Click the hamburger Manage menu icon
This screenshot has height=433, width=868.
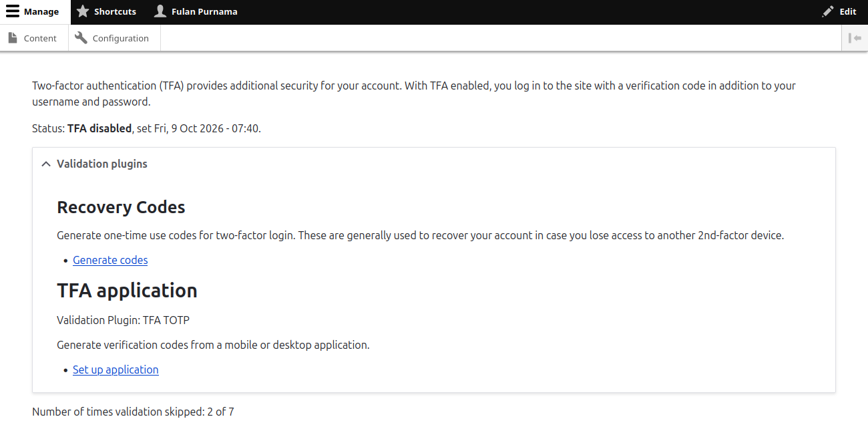13,11
